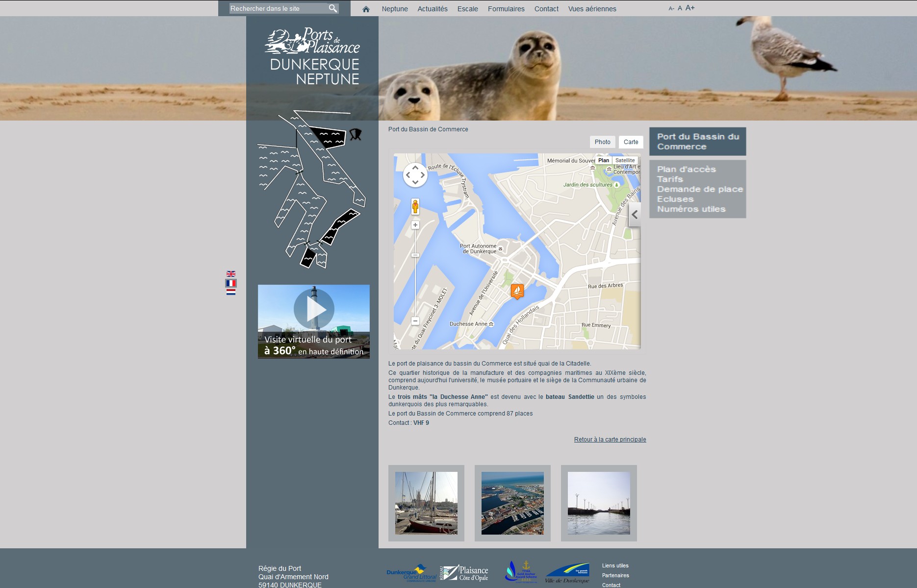This screenshot has height=588, width=917.
Task: Switch map to Satellite view
Action: click(625, 160)
